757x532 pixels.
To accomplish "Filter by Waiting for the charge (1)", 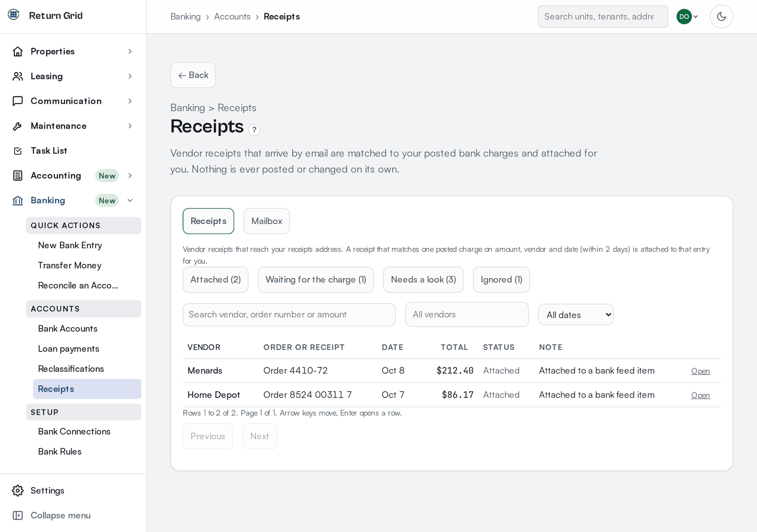I will coord(316,279).
